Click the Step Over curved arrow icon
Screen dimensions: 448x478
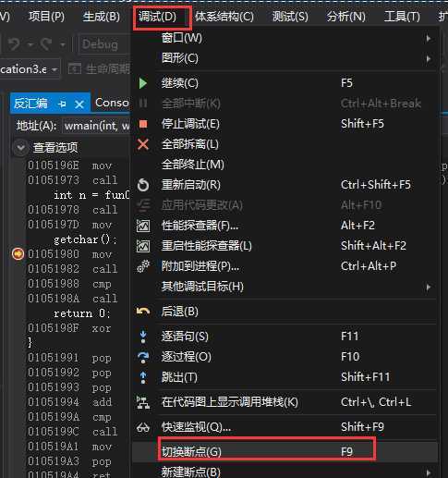(143, 357)
